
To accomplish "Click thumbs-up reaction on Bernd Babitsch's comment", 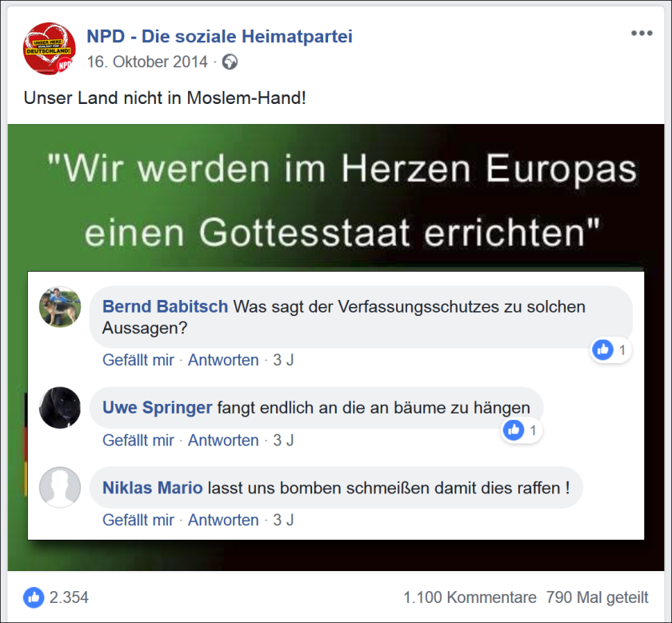I will (603, 350).
